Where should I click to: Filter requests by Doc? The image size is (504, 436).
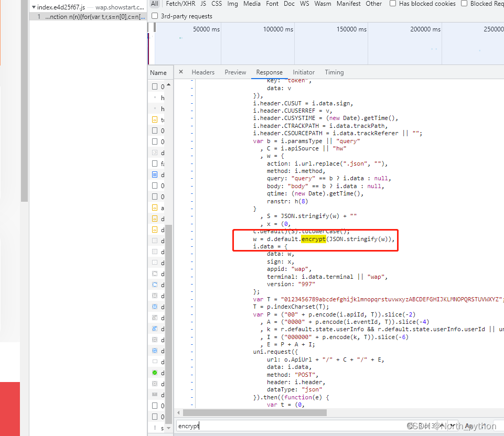[289, 4]
